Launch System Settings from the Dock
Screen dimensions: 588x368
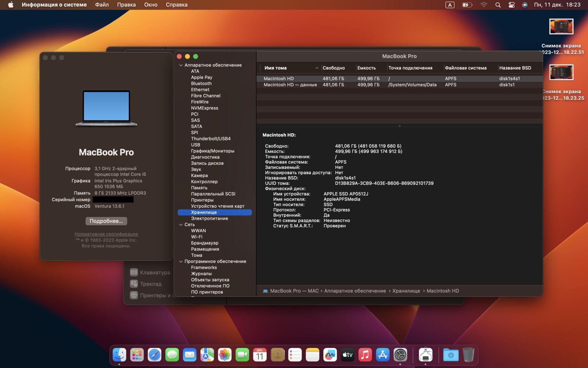[x=401, y=355]
